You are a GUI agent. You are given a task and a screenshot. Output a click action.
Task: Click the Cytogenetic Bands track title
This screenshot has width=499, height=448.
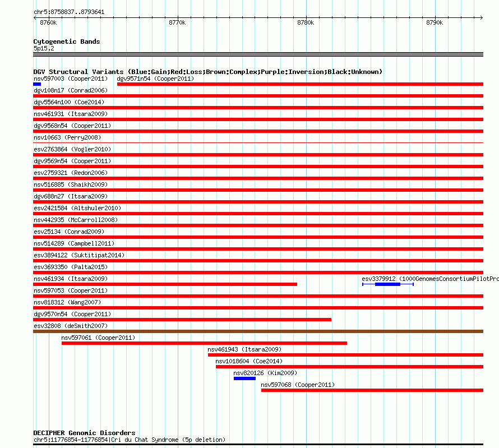(x=67, y=41)
